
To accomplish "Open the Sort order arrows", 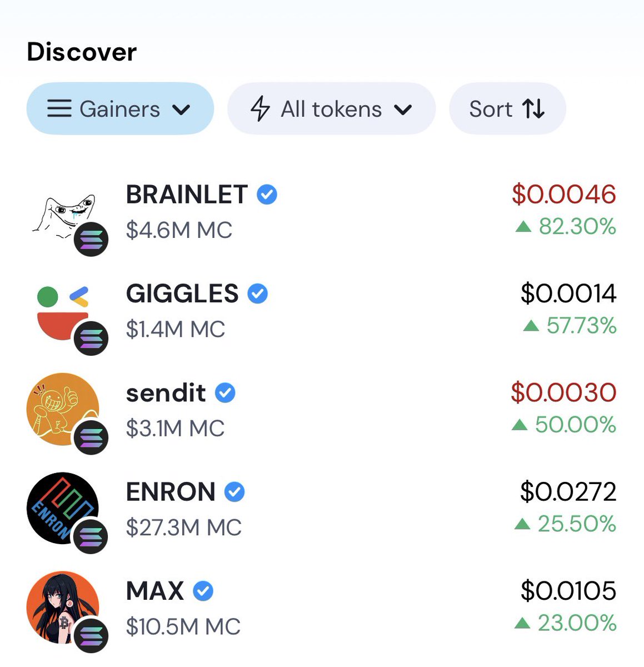I will pyautogui.click(x=533, y=109).
